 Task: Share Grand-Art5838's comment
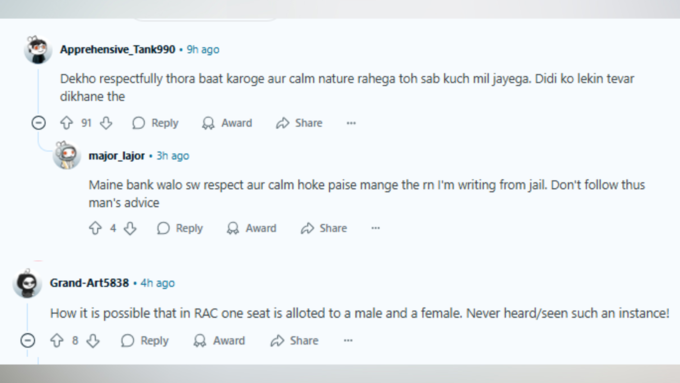pyautogui.click(x=294, y=340)
